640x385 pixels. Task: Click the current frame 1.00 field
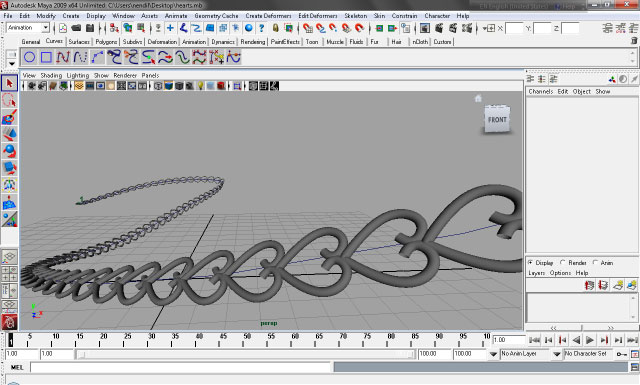click(x=509, y=340)
